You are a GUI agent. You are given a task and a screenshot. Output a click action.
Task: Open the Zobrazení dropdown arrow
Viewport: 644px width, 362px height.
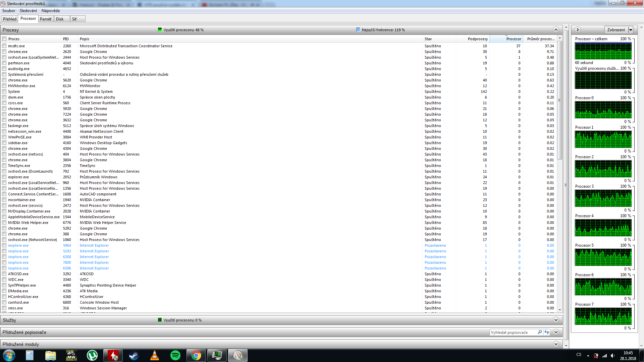point(631,30)
